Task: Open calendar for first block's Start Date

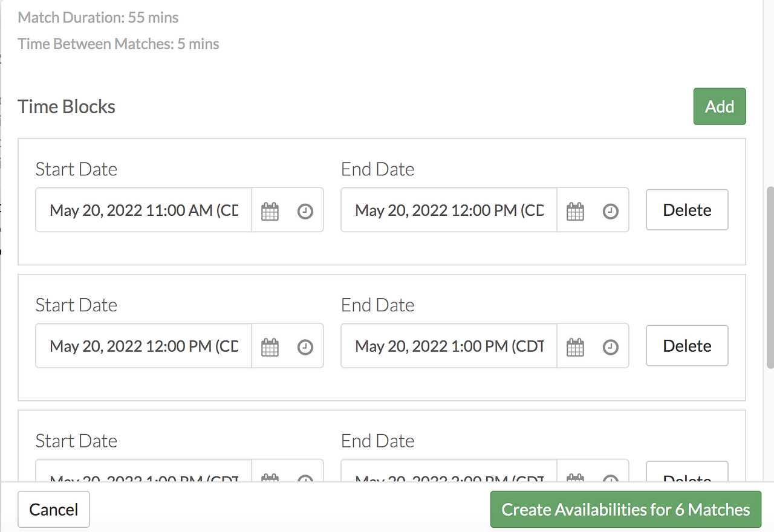Action: [270, 211]
